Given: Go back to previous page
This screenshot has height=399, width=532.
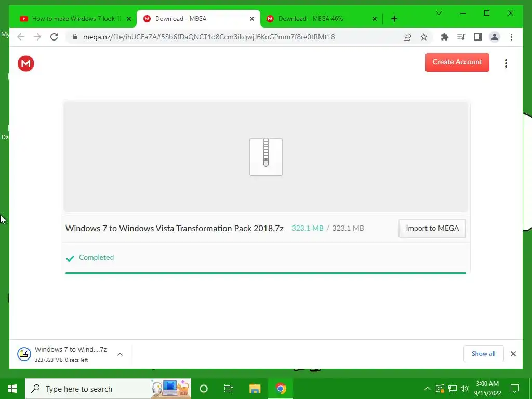Looking at the screenshot, I should 21,37.
